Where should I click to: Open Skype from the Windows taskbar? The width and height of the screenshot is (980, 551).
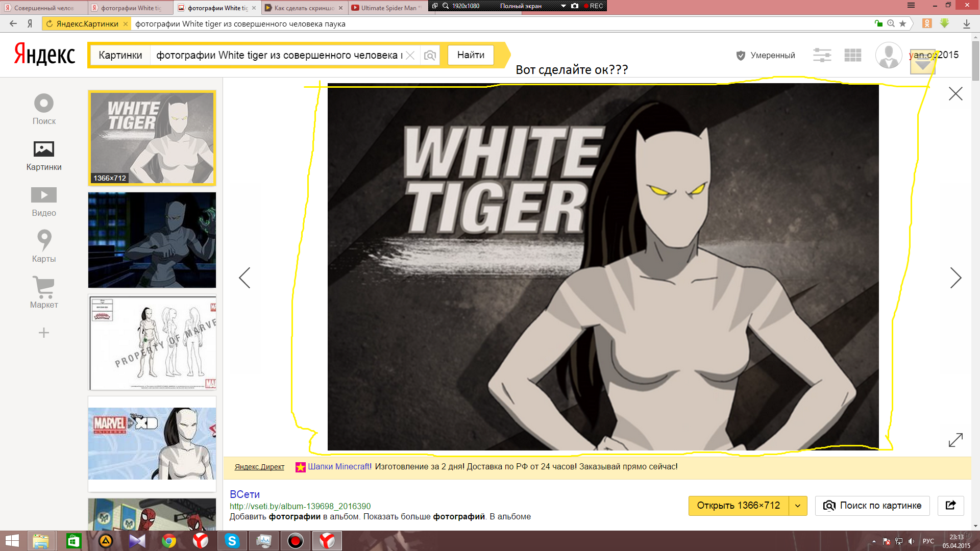click(232, 541)
